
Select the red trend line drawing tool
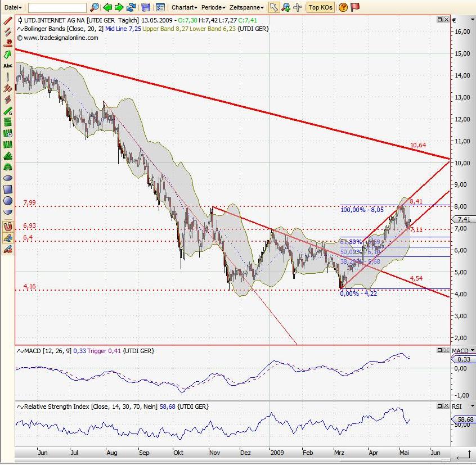click(x=8, y=20)
